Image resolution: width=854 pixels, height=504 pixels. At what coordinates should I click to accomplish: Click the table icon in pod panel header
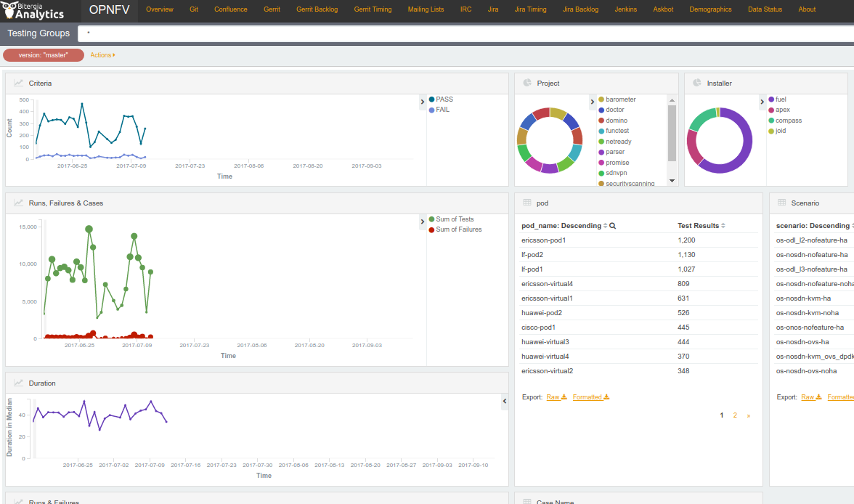526,203
